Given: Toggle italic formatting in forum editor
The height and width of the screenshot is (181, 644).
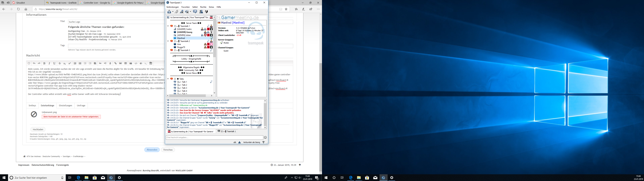Looking at the screenshot, I should (x=49, y=64).
